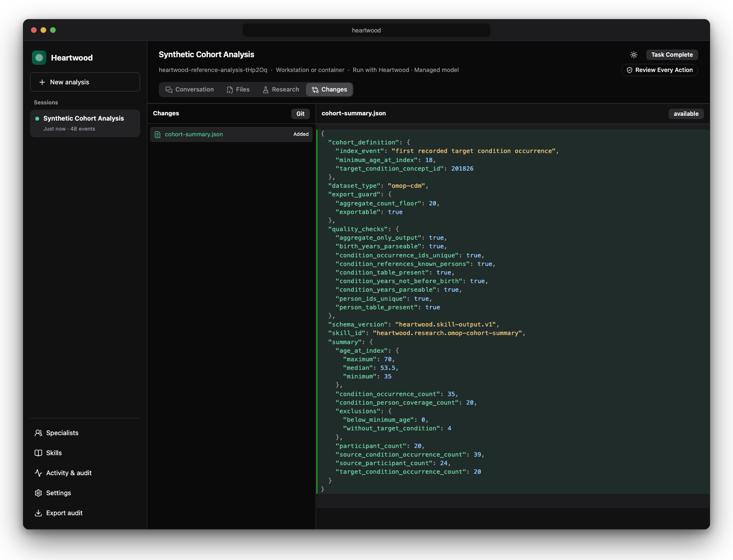Click the "dataset_type" line in the diff
The image size is (733, 560).
(x=378, y=186)
